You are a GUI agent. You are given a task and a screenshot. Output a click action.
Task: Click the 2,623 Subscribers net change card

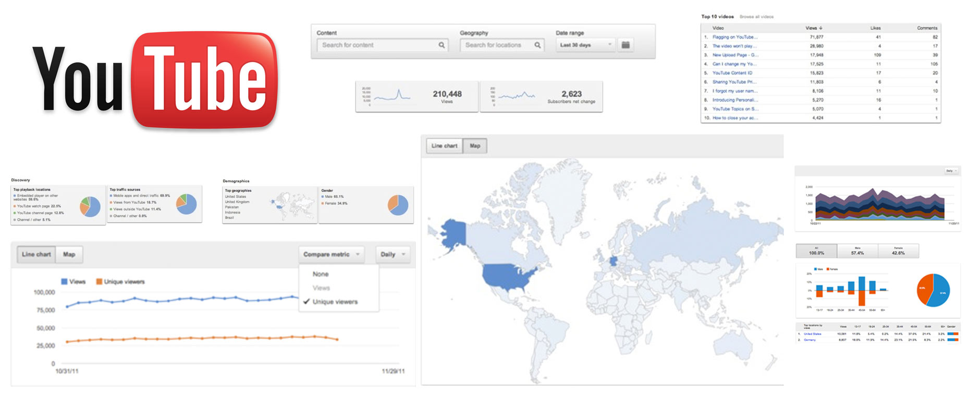[541, 96]
